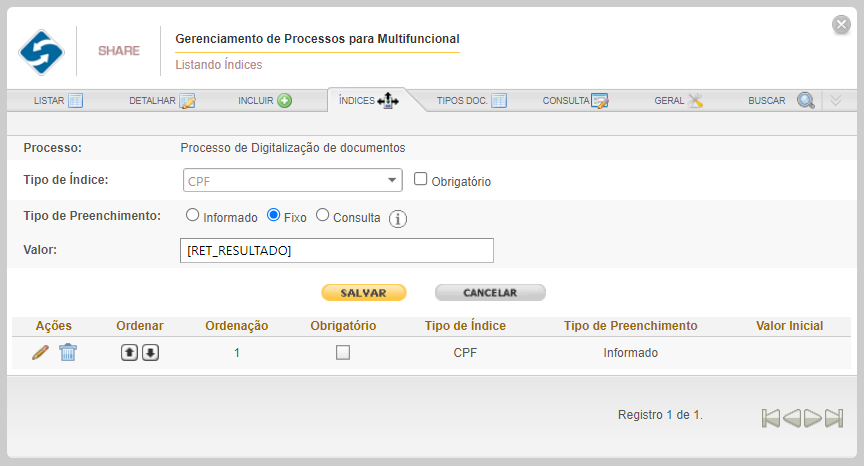Click the Salvar button
The width and height of the screenshot is (864, 466).
(364, 292)
